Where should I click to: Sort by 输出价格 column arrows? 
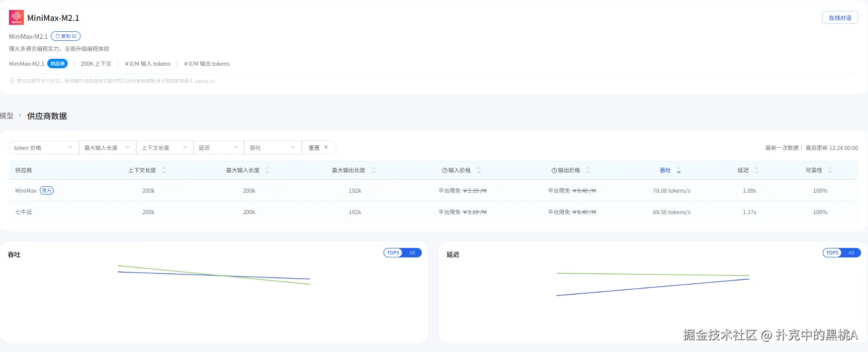pyautogui.click(x=588, y=170)
